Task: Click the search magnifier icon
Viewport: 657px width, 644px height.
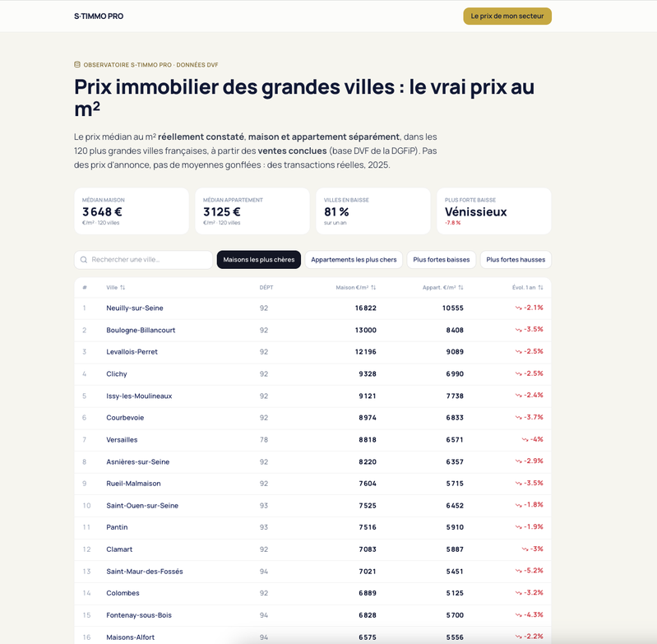Action: (84, 260)
